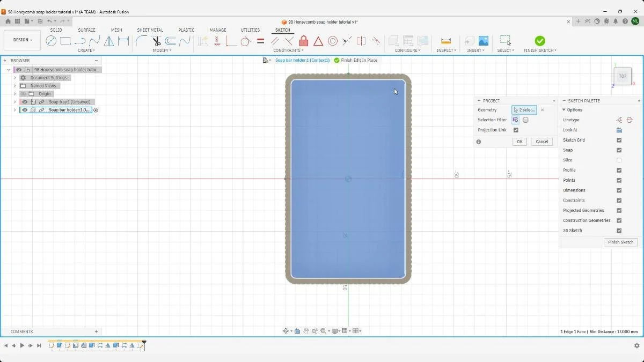The height and width of the screenshot is (362, 644).
Task: Open the DESIGN workspace dropdown
Action: point(23,40)
